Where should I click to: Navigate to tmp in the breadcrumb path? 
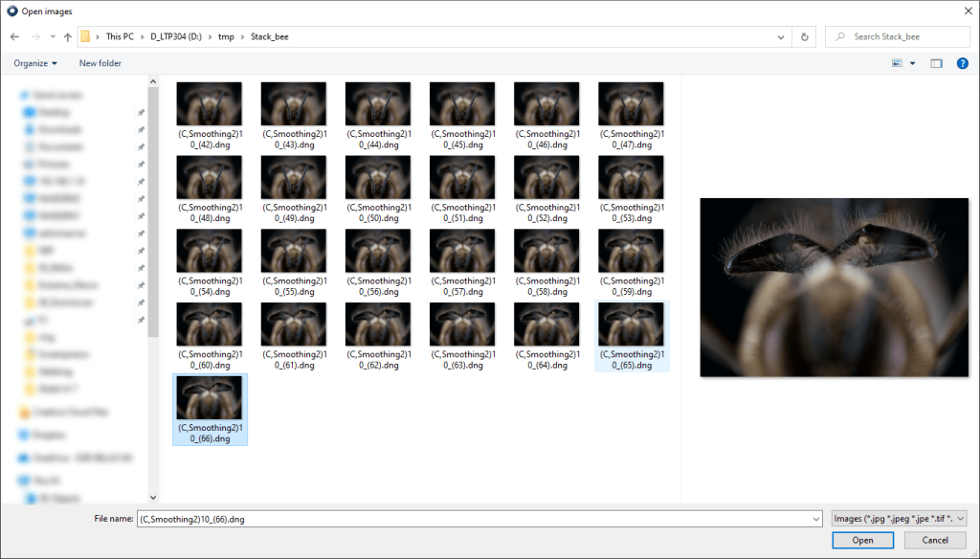226,36
